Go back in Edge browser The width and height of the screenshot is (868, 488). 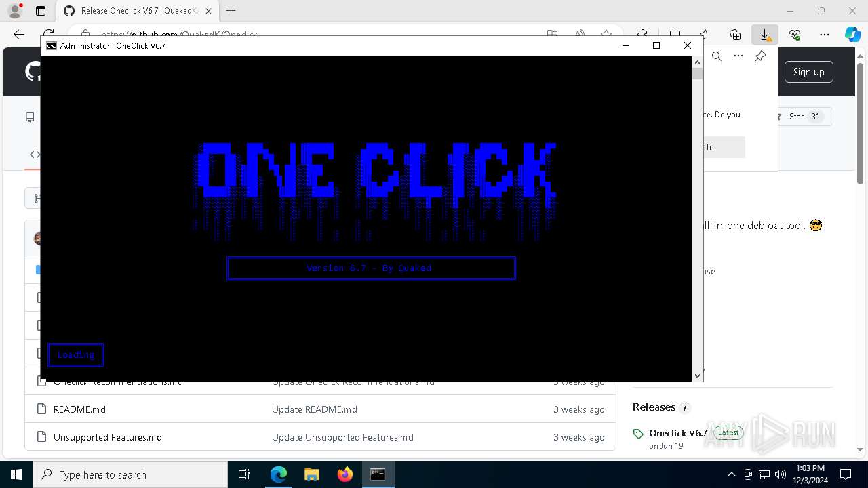19,34
